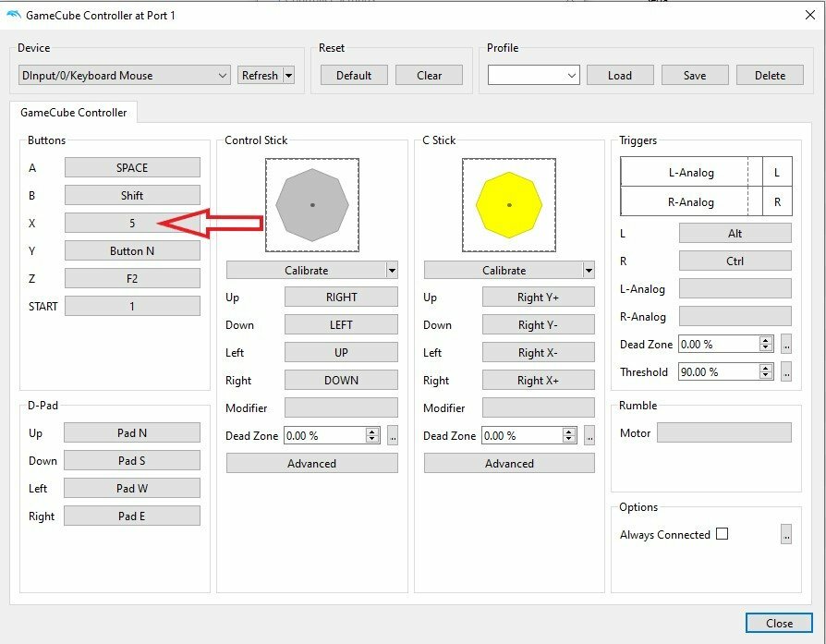Open Triggers Dead Zone ellipsis options

coord(786,344)
